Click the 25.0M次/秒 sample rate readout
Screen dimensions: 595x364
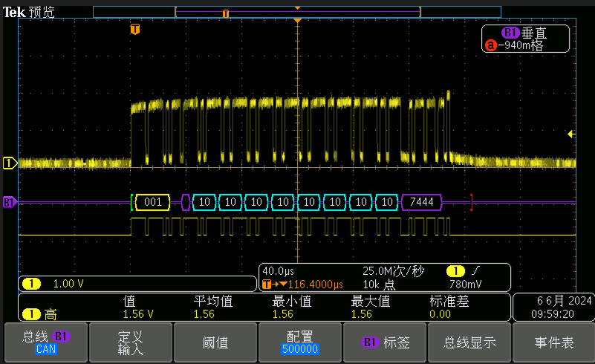click(x=393, y=271)
